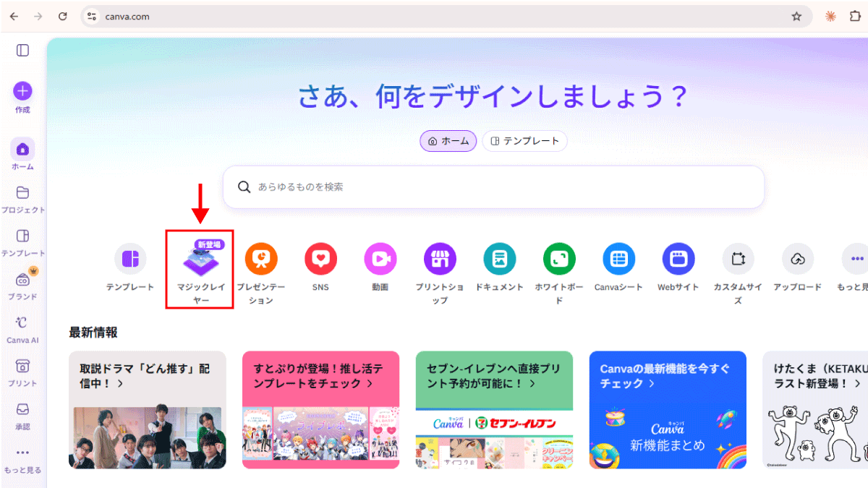Choose カスタムサイズ icon
Screen dimensions: 868x488
pos(738,259)
